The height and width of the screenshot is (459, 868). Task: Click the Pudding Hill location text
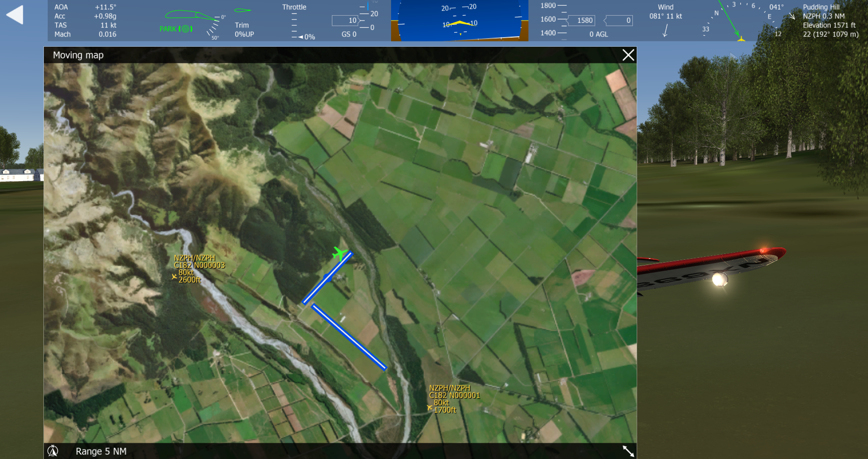[x=821, y=7]
